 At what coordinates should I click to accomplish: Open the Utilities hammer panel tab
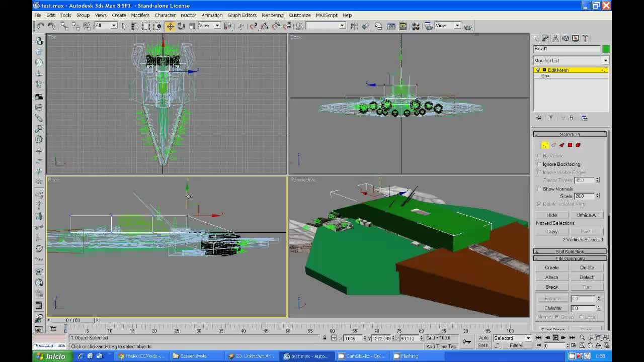point(586,38)
